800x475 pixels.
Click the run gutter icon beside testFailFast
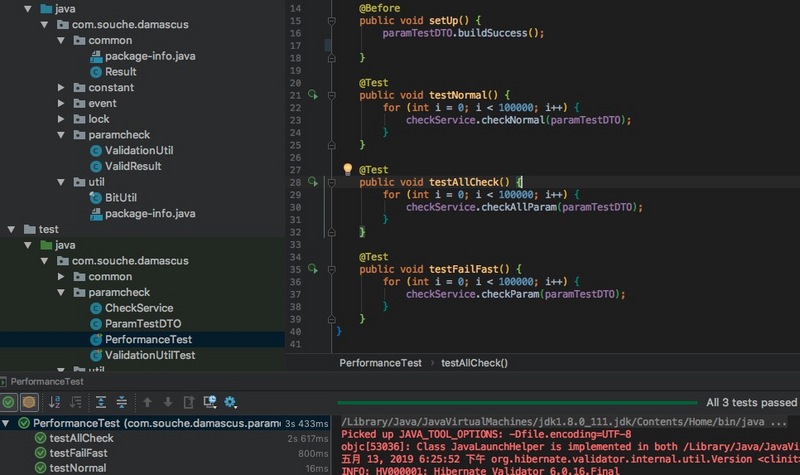coord(312,270)
